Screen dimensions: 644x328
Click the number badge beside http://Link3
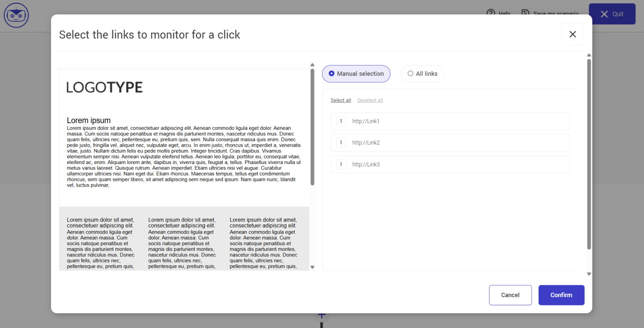(x=341, y=164)
